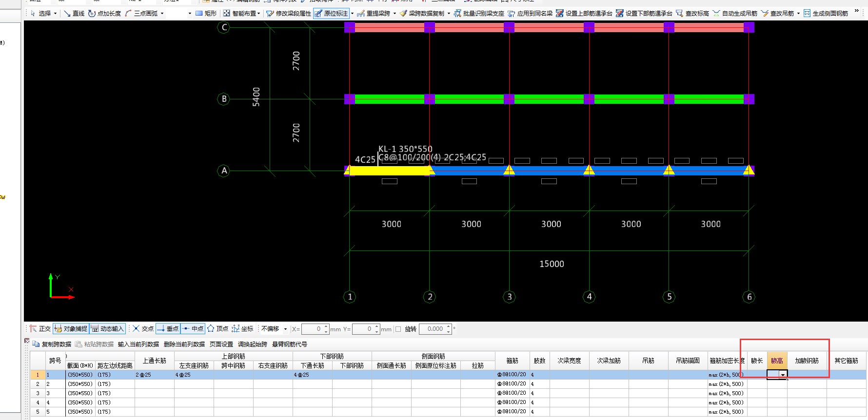Select the 腋高 column header
The height and width of the screenshot is (420, 868).
point(777,361)
